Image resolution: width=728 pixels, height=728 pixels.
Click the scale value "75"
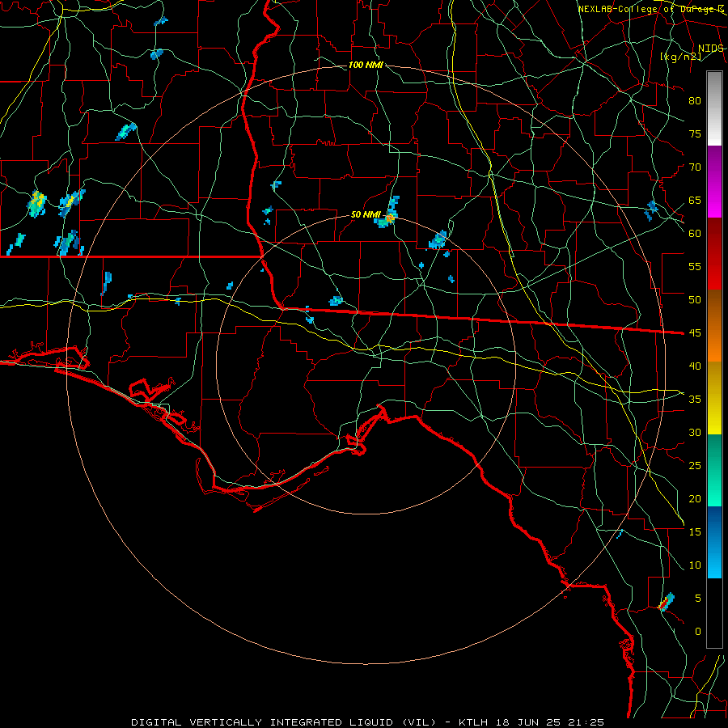(695, 134)
